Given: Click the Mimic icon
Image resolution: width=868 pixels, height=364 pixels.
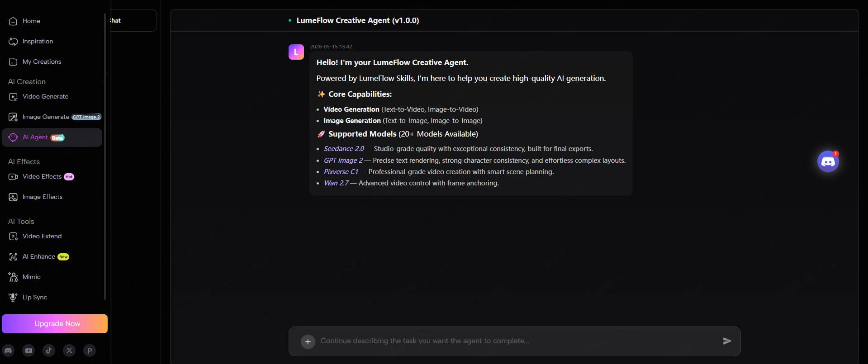Looking at the screenshot, I should 13,277.
